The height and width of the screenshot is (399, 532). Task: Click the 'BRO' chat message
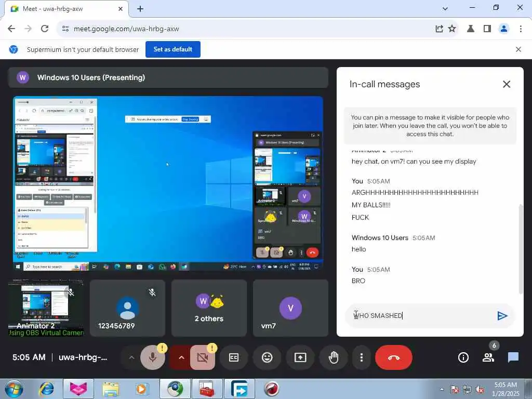click(358, 281)
